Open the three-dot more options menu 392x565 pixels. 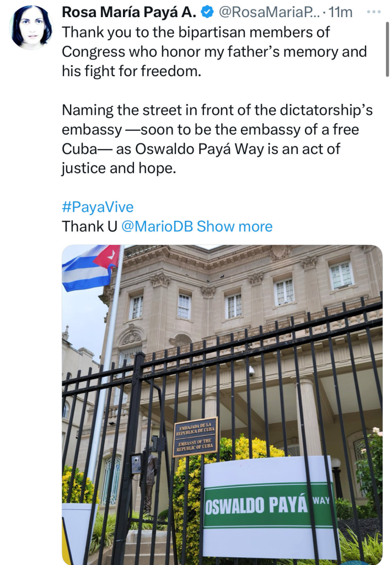[374, 12]
